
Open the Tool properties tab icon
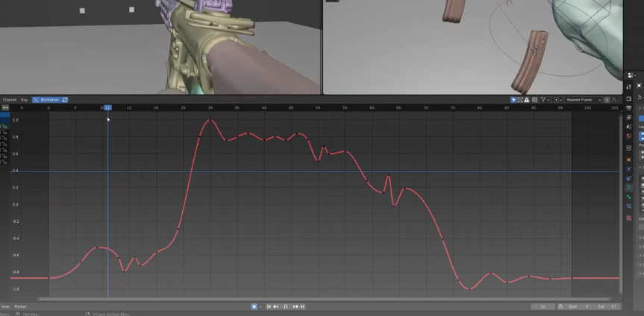629,87
